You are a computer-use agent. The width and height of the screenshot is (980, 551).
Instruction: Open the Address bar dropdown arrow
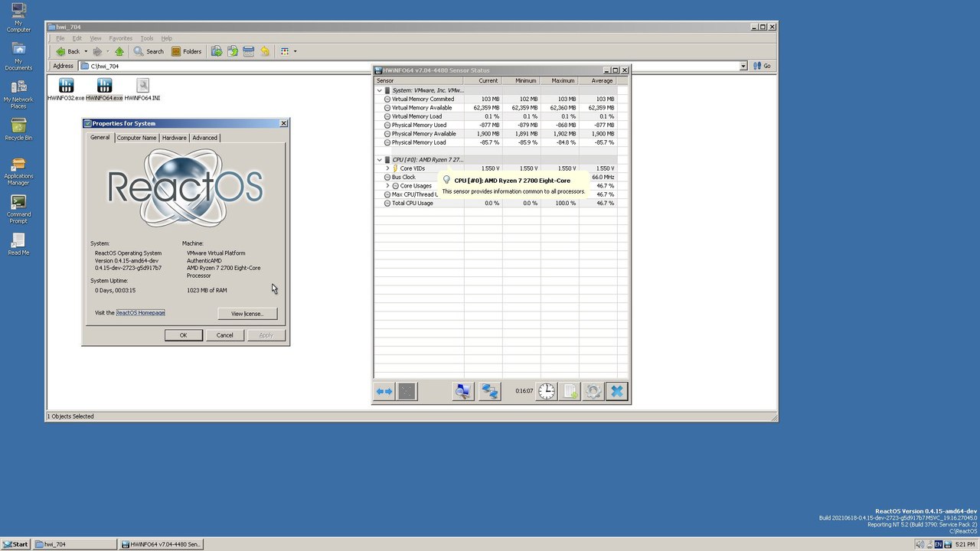point(743,66)
